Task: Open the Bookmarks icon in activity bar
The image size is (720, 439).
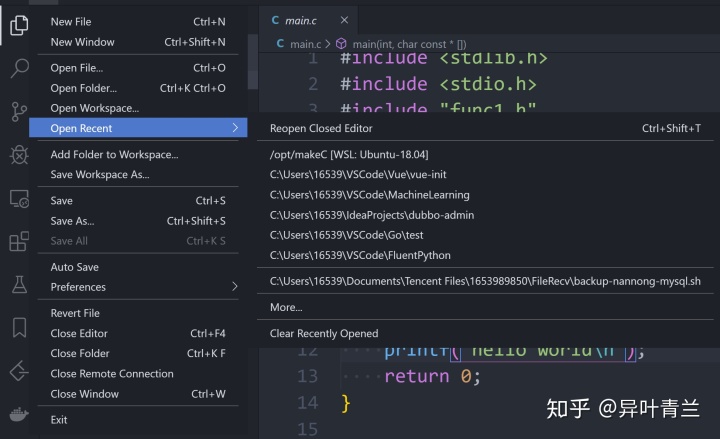Action: [19, 327]
